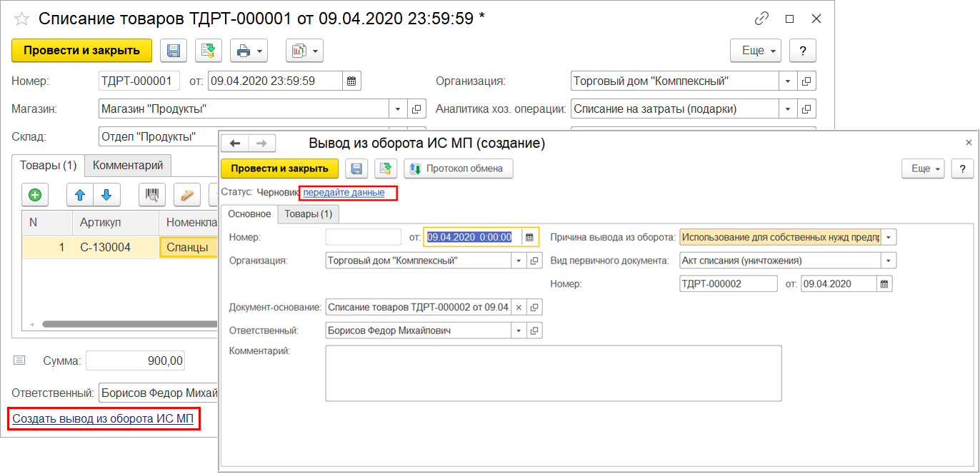The image size is (980, 474).
Task: Close the Вывод из оборота ИС МП window
Action: point(969,143)
